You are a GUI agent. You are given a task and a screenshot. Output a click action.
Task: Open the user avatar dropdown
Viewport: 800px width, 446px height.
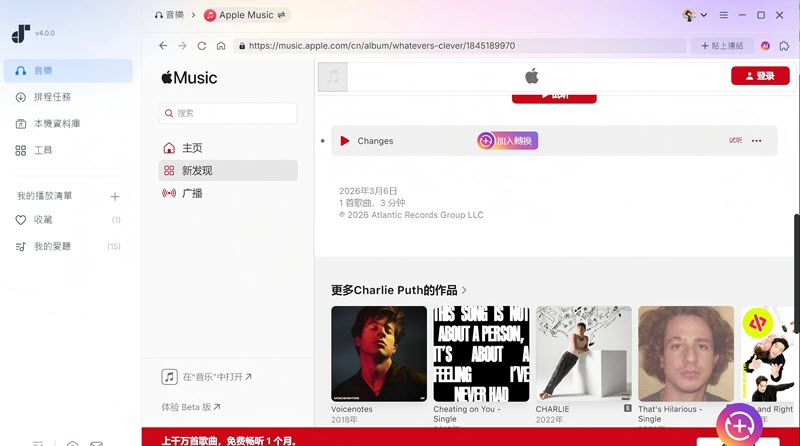pos(694,15)
